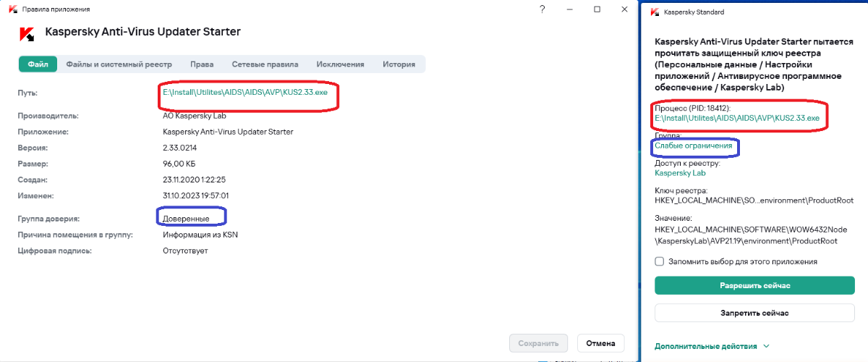The height and width of the screenshot is (362, 868).
Task: Click the size value 96,00 КБ
Action: 179,164
